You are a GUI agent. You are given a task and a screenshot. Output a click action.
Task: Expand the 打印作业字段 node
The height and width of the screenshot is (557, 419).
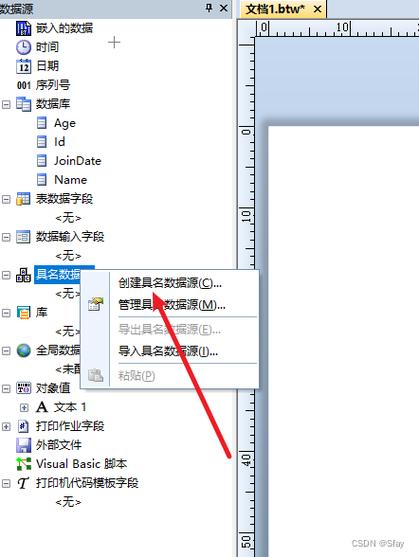coord(6,426)
